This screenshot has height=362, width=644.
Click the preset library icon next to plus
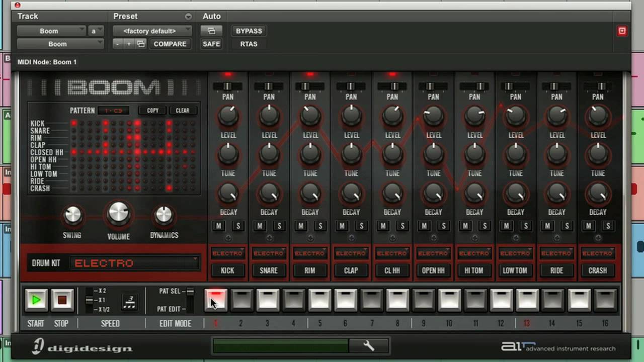click(141, 44)
